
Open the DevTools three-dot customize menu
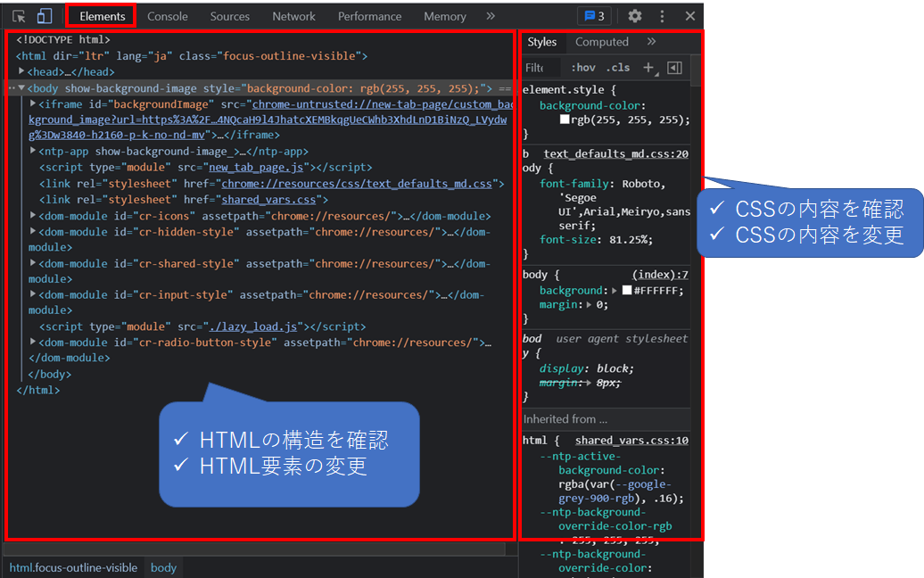(x=662, y=16)
